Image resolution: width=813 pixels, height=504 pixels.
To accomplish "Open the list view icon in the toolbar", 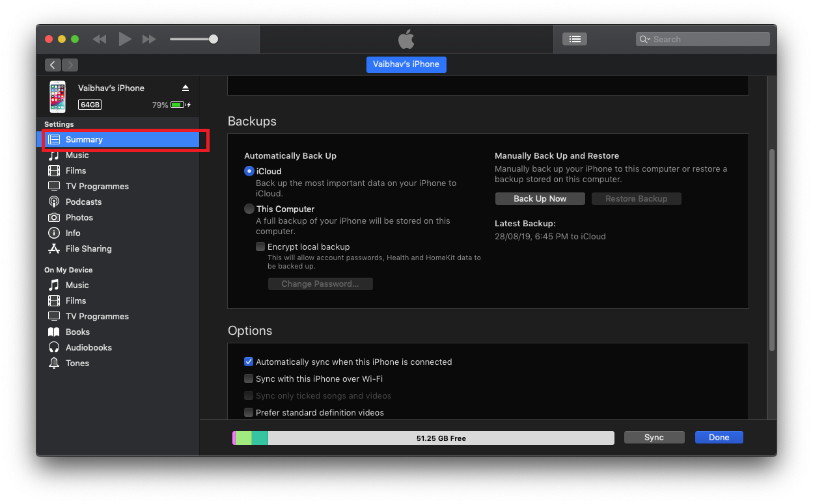I will pyautogui.click(x=575, y=39).
